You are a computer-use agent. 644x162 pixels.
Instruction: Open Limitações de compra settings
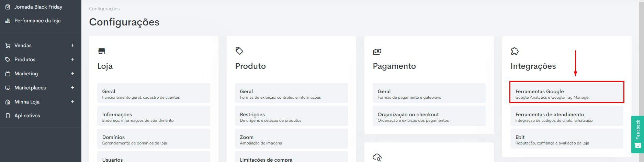291,157
